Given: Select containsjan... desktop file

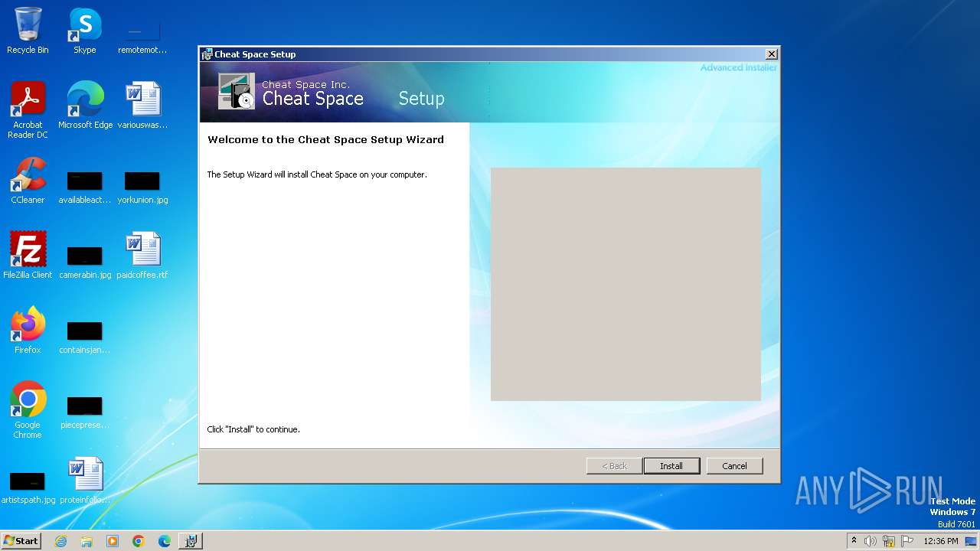Looking at the screenshot, I should [85, 337].
